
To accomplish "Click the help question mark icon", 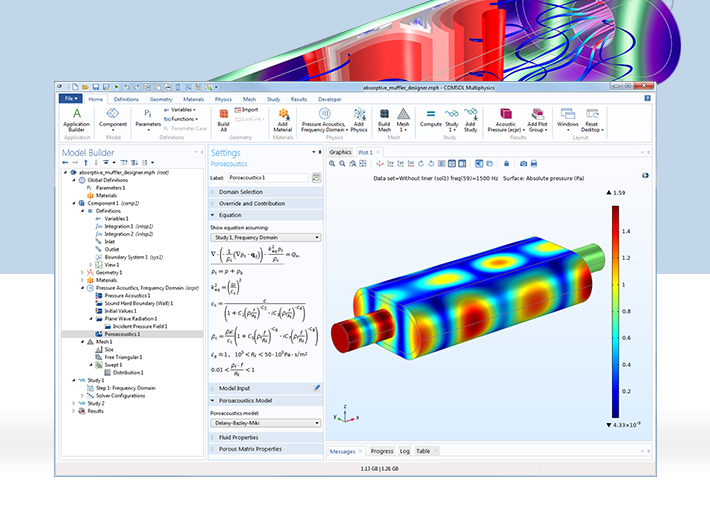I will tap(648, 98).
